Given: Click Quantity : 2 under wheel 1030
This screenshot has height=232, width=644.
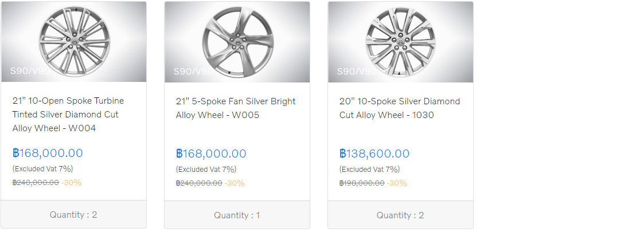Looking at the screenshot, I should 400,215.
